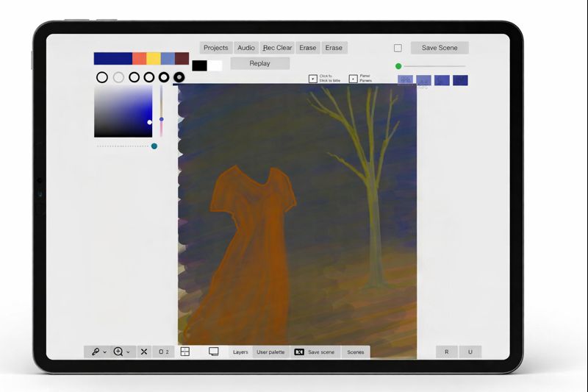Click the X cross icon in bottom toolbar
Screen dimensions: 588x392
coord(144,352)
